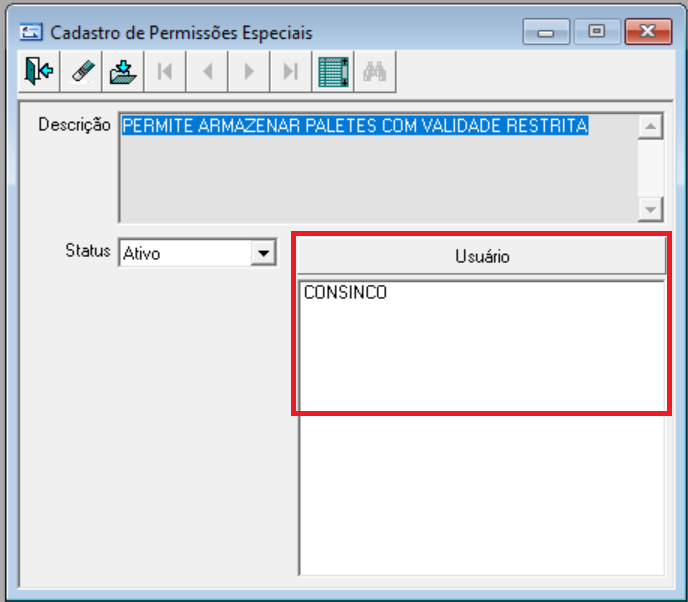Go to next record arrow
688x602 pixels.
tap(249, 72)
